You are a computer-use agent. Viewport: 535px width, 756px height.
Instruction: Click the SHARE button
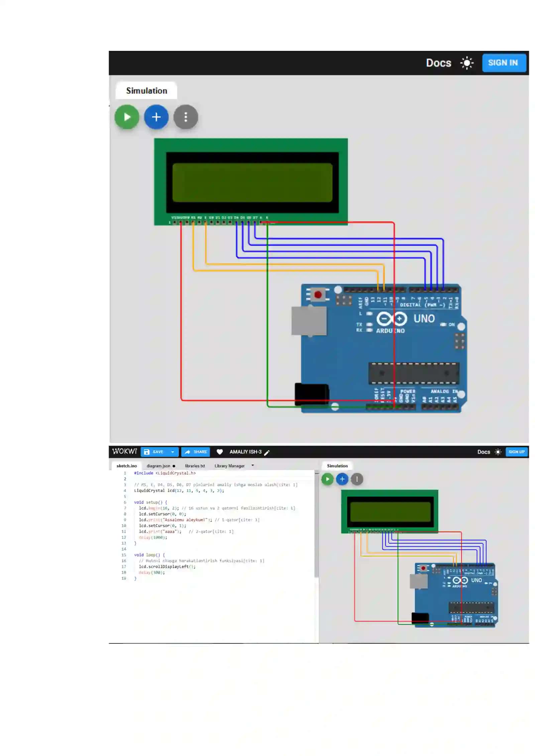[196, 452]
